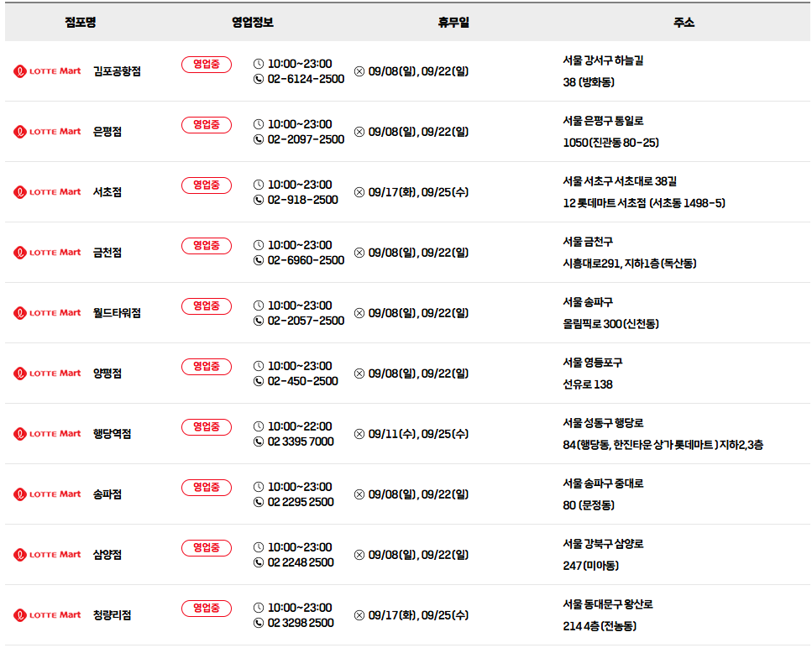Click the 영업중 badge for 김포공항점
Screen dimensions: 812x648
coord(206,64)
